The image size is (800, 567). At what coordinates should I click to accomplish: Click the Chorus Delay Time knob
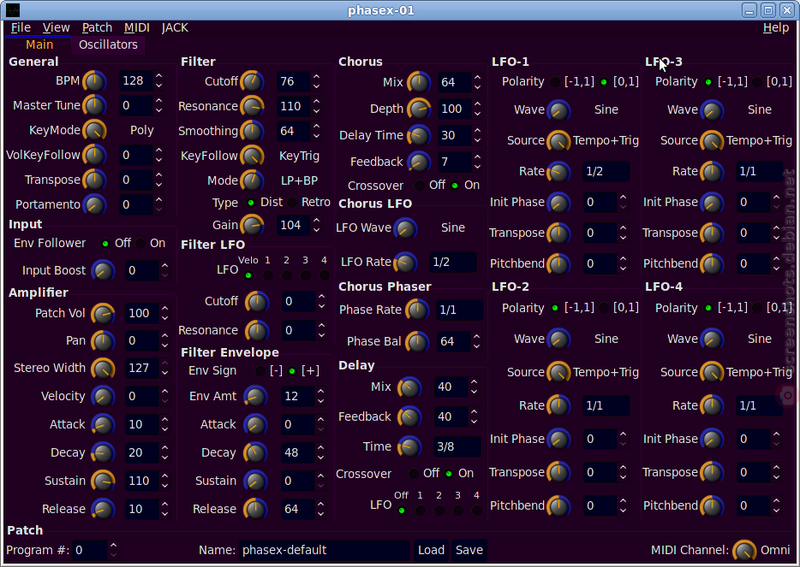coord(418,135)
